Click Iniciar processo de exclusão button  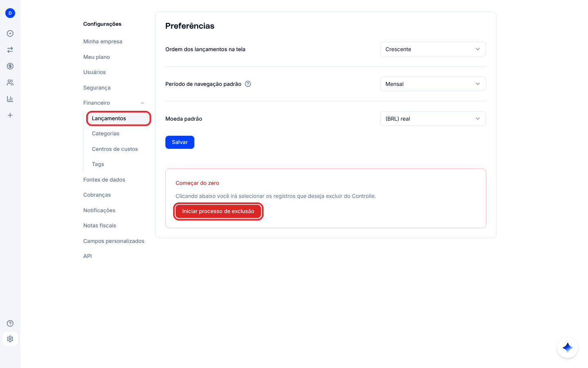pos(218,211)
